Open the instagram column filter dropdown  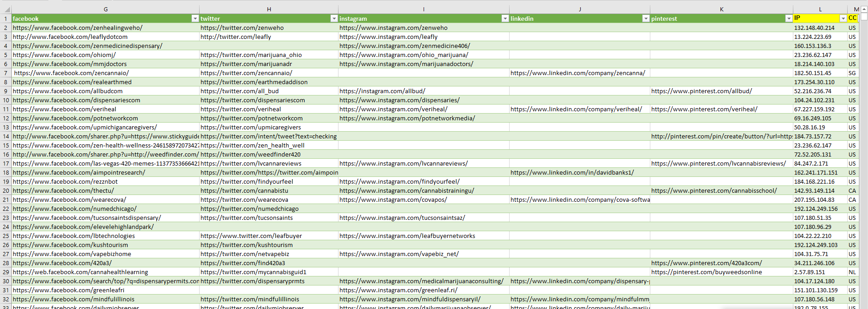505,19
